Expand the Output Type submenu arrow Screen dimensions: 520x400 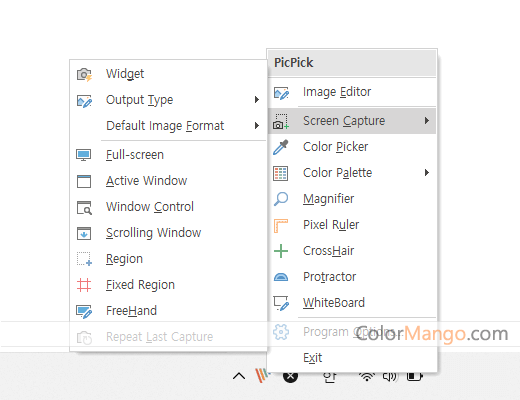257,100
